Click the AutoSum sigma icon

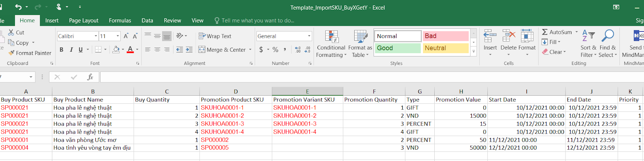click(x=545, y=32)
